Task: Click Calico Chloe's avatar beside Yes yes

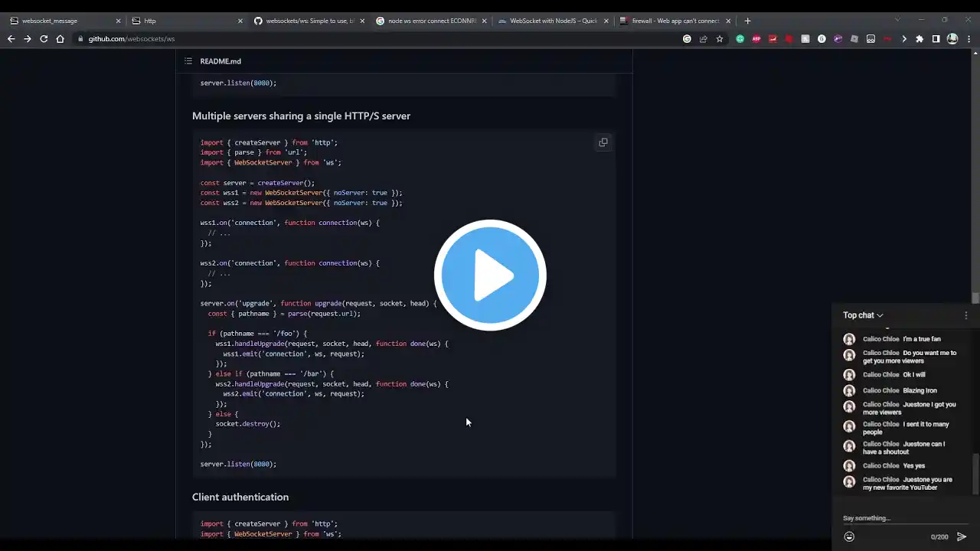Action: point(849,466)
